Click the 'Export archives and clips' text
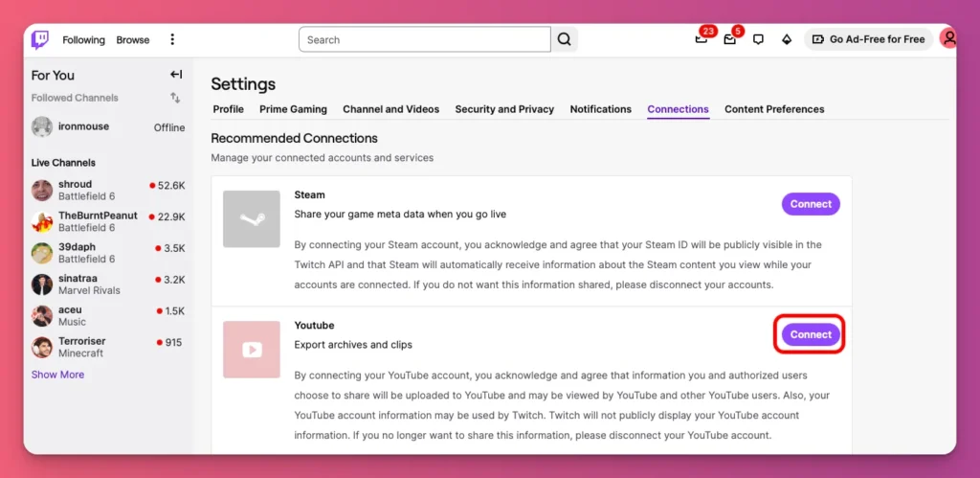 [x=353, y=345]
